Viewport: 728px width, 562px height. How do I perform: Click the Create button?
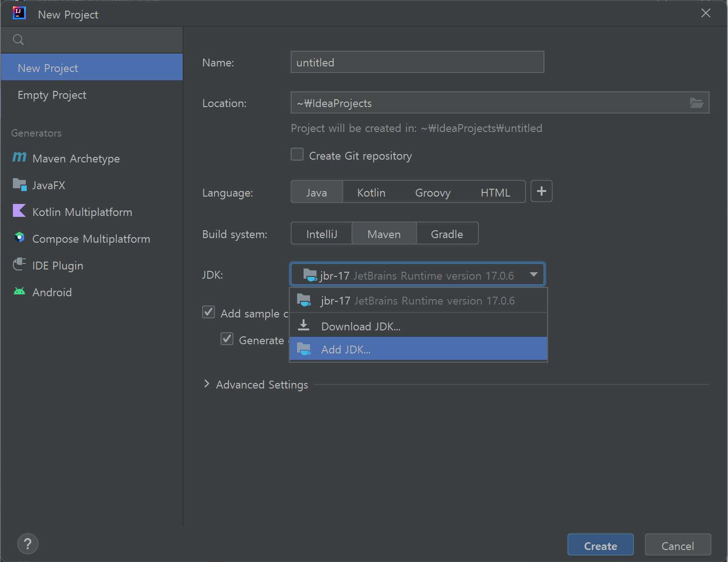601,545
